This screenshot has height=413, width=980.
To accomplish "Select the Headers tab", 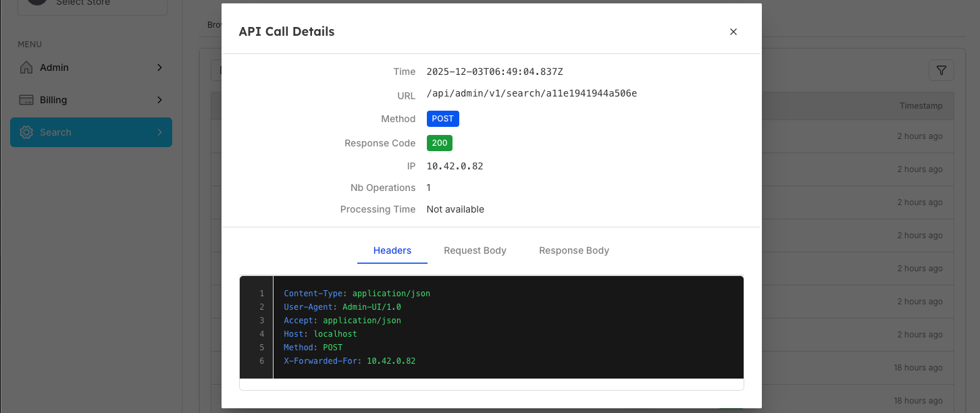I will coord(392,250).
